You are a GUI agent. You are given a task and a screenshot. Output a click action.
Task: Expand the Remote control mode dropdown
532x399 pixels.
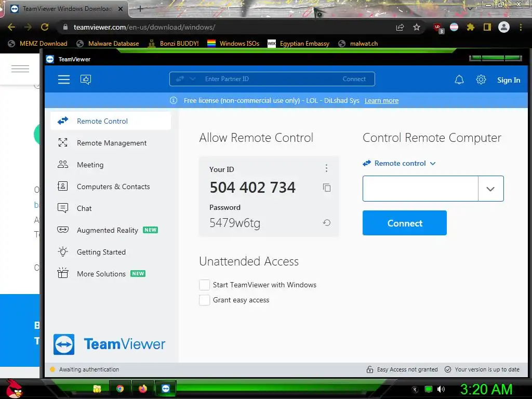click(x=399, y=163)
